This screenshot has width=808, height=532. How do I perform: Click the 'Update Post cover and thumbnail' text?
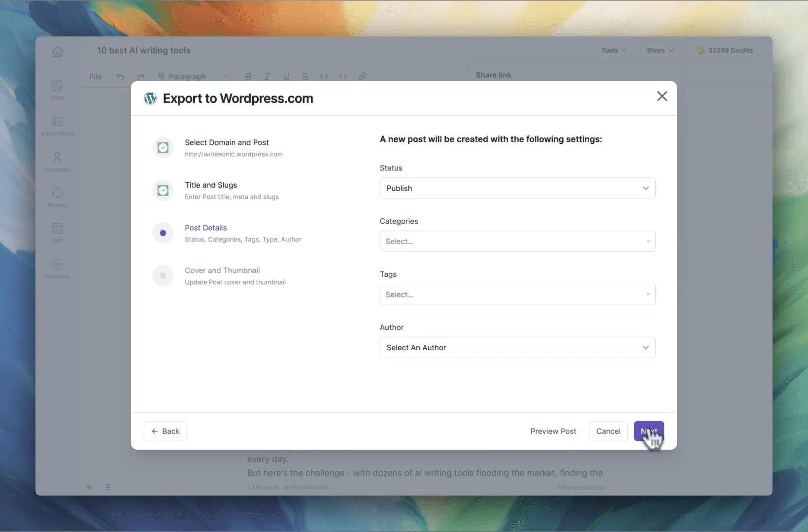pyautogui.click(x=235, y=282)
